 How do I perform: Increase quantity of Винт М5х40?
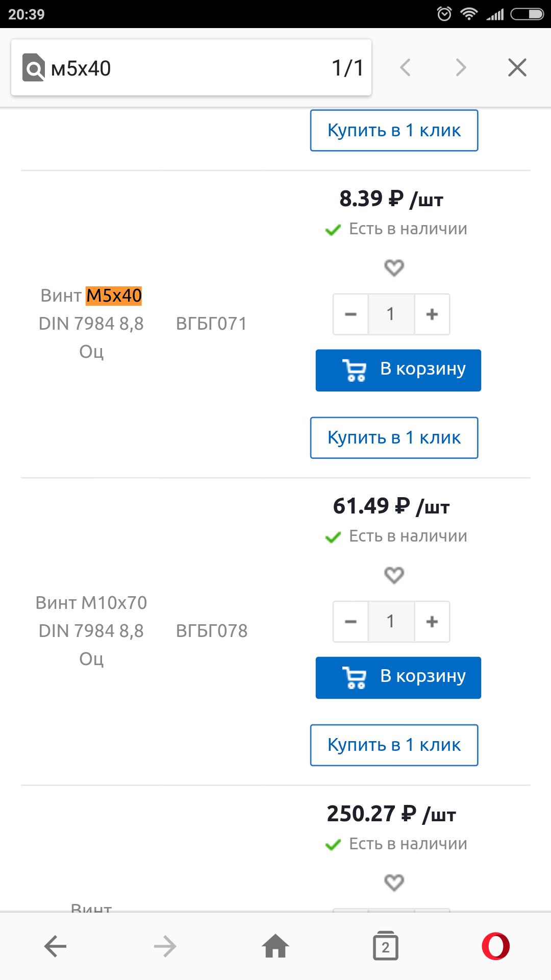(x=432, y=314)
